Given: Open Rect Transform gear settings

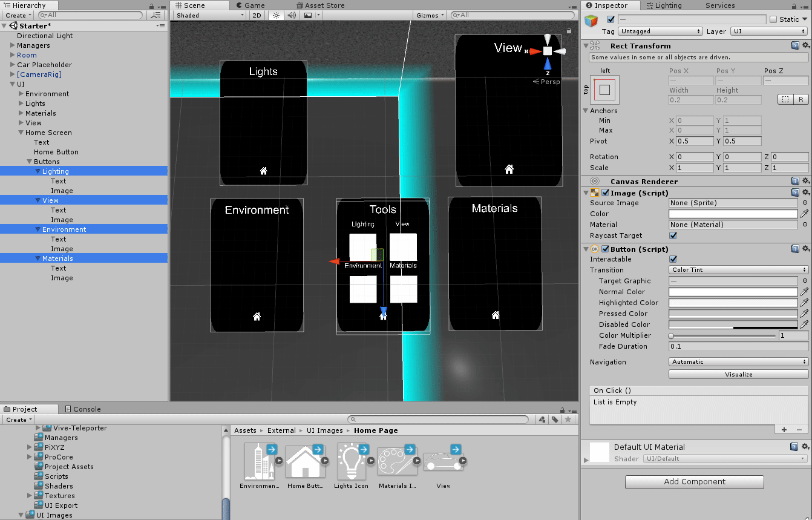Looking at the screenshot, I should [805, 45].
